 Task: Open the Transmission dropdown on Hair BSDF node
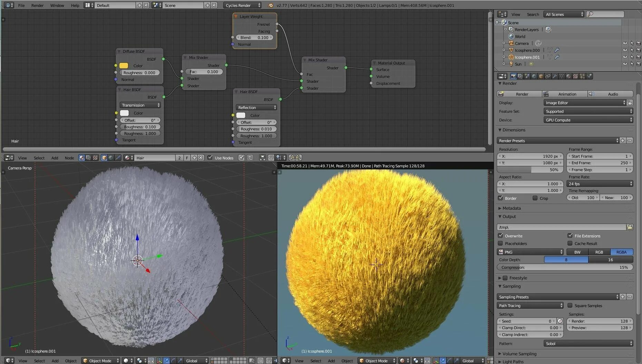coord(140,105)
